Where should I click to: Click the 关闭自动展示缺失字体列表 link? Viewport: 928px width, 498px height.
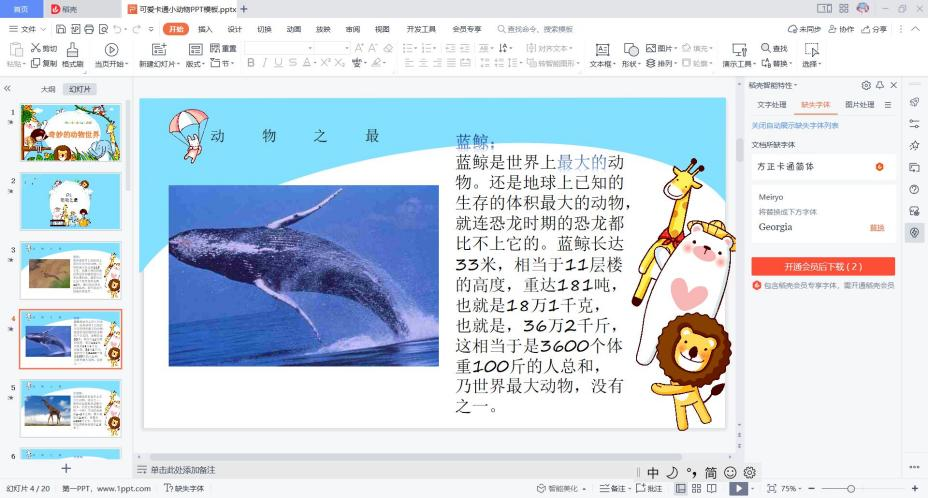[x=795, y=125]
